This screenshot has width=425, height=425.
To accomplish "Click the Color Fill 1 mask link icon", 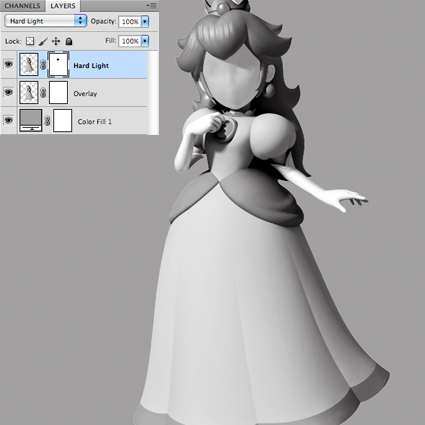I will click(x=47, y=121).
